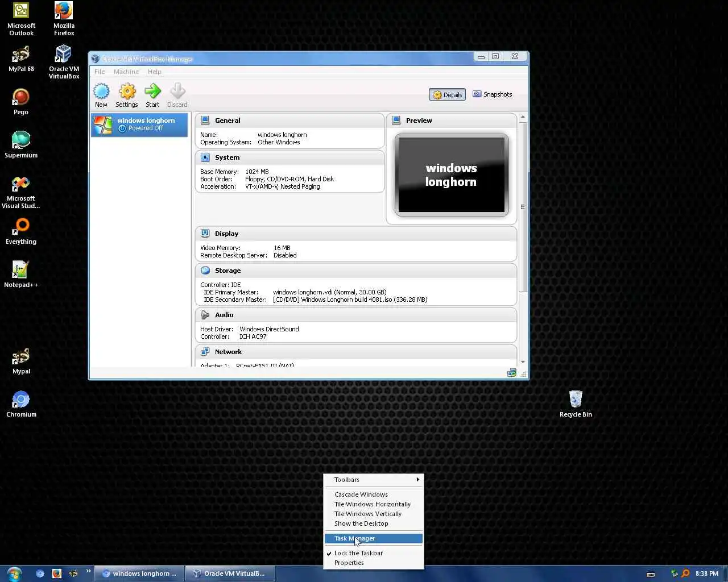
Task: Click the New virtual machine icon
Action: click(x=101, y=95)
